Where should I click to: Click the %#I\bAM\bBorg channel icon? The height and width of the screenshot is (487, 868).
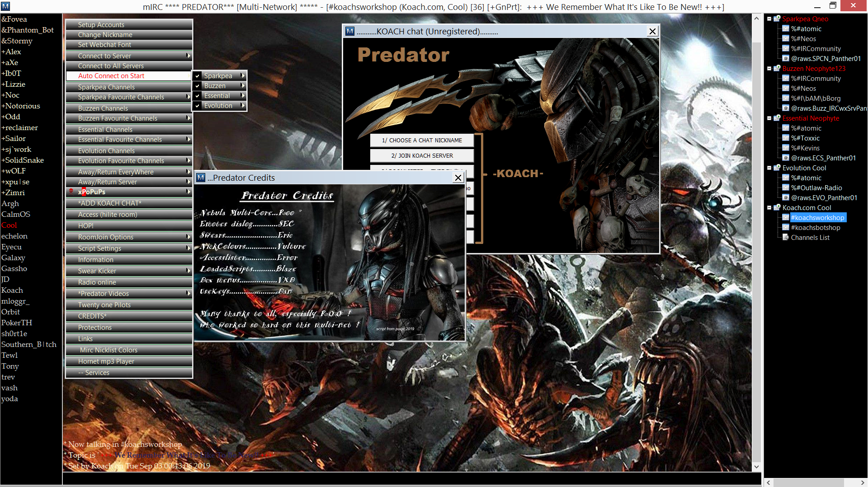pos(786,98)
